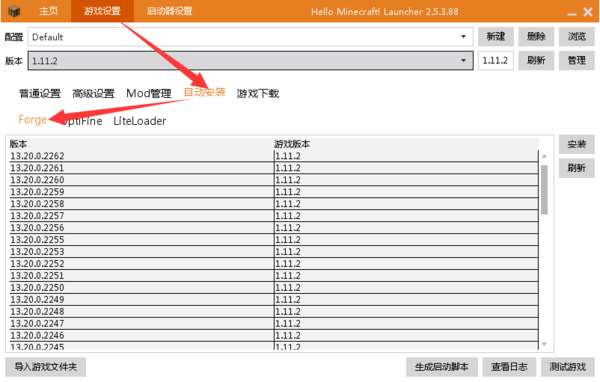Click the 测试游戏 button

(567, 367)
